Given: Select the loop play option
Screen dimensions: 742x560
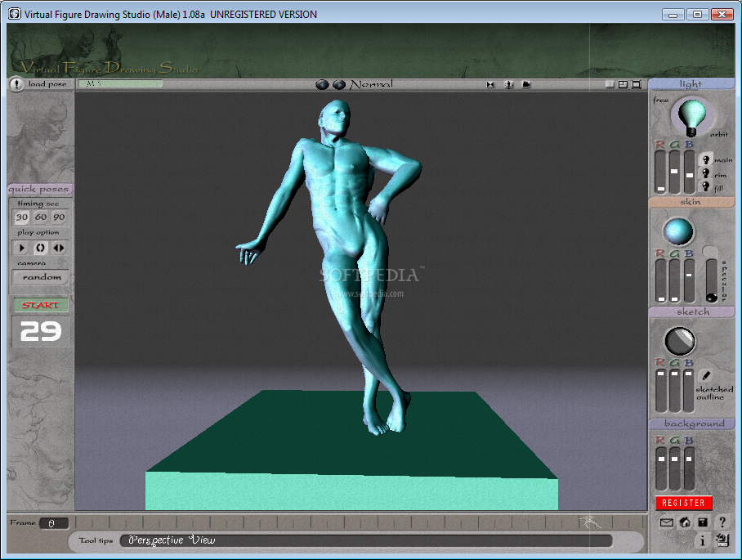Looking at the screenshot, I should tap(40, 248).
